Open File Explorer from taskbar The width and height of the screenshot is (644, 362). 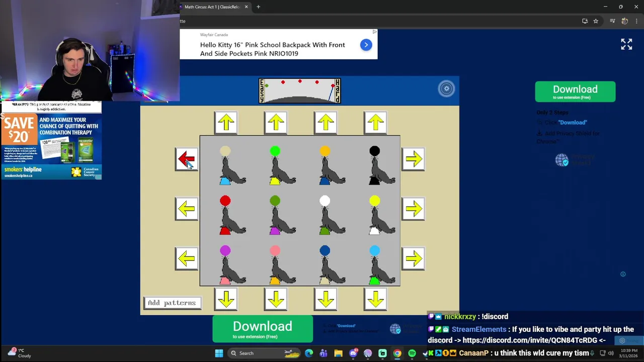338,353
